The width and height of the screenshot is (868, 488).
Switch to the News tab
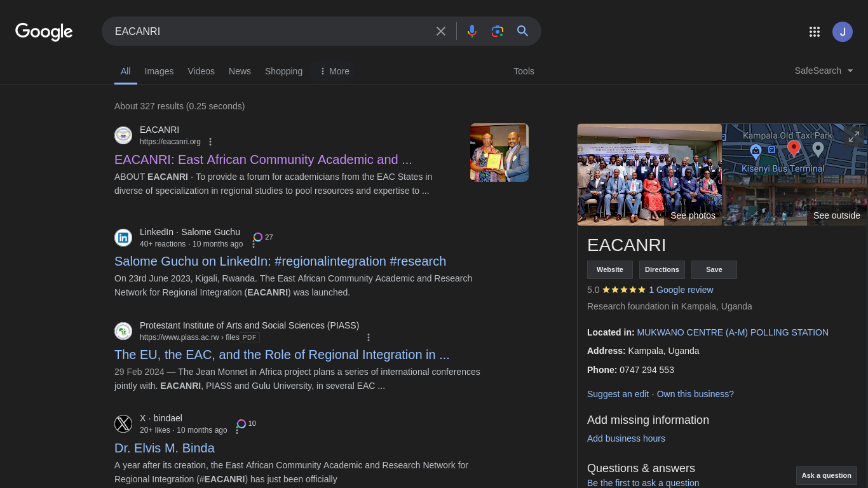point(240,71)
